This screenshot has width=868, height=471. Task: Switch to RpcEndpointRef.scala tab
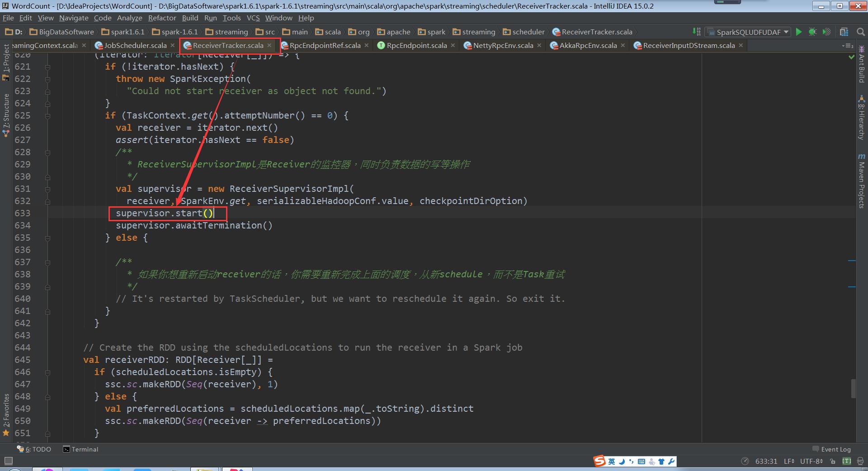pos(325,45)
